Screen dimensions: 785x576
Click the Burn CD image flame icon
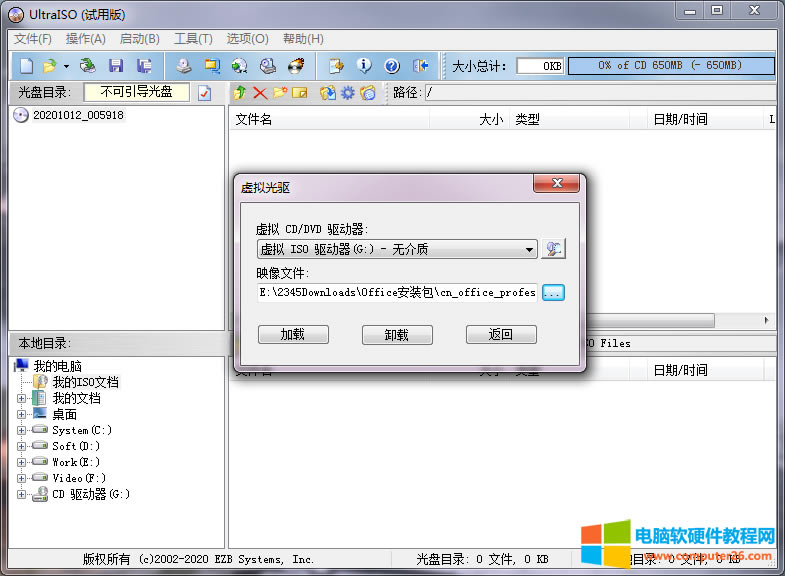[x=296, y=66]
